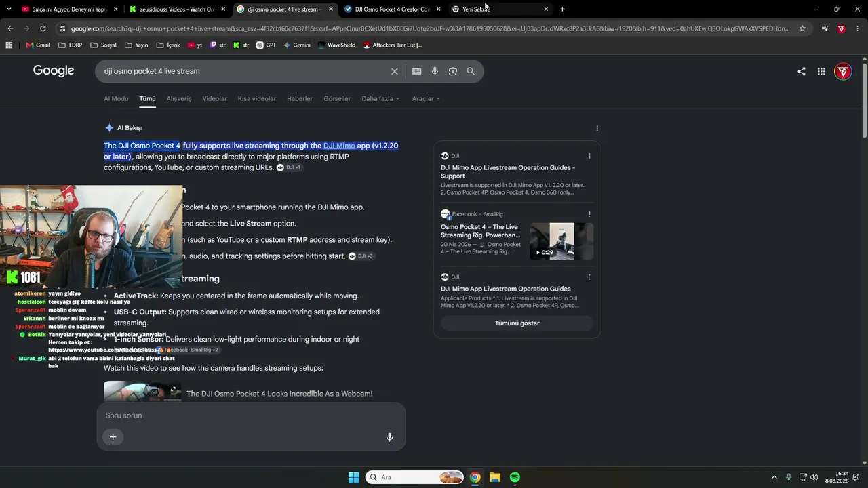Open DJI Mimo App Livestream Operation Guides - Support
Viewport: 868px width, 488px height.
508,171
